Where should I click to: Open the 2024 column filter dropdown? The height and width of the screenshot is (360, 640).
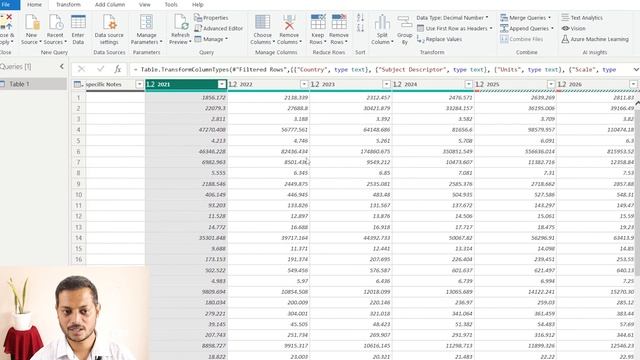click(x=469, y=84)
